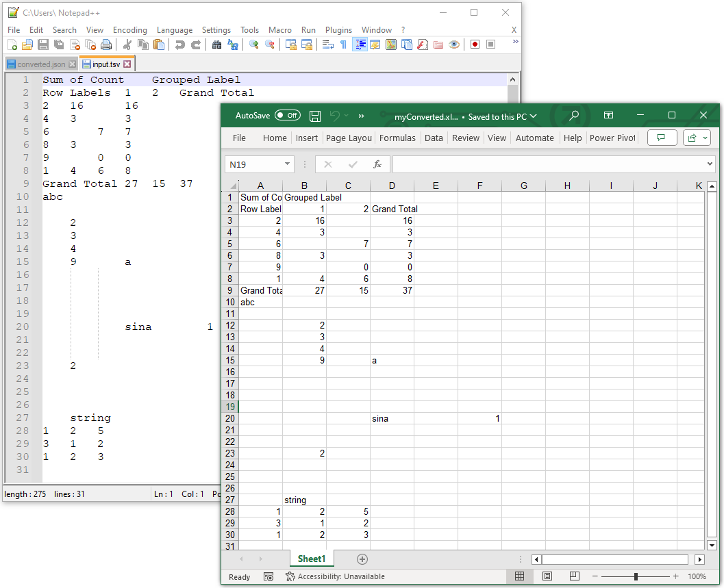Expand Excel Quick Access toolbar overflow
Image resolution: width=724 pixels, height=588 pixels.
pos(362,116)
